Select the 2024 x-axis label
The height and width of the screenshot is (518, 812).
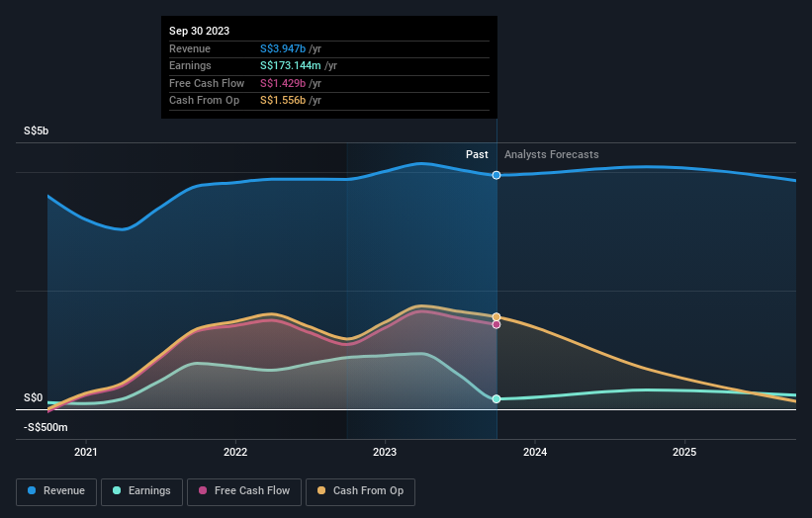[535, 452]
